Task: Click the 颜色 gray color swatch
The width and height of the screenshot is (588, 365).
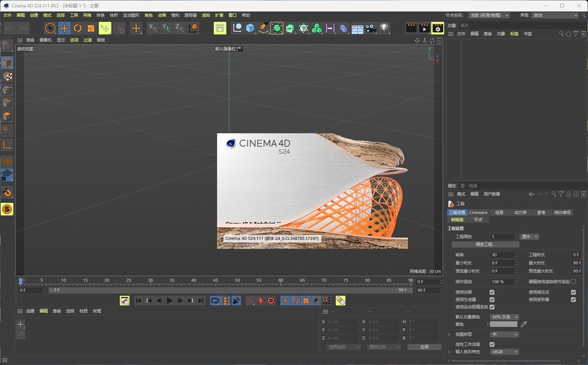Action: click(x=503, y=324)
